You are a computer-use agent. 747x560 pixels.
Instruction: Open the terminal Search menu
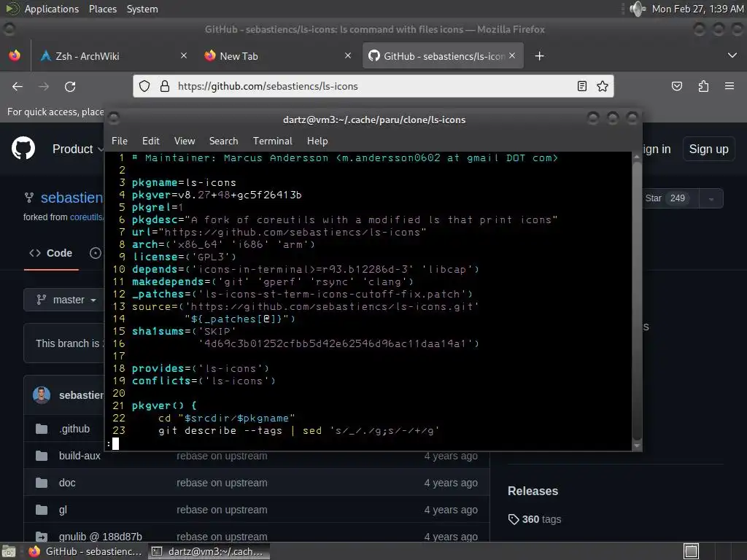click(223, 141)
